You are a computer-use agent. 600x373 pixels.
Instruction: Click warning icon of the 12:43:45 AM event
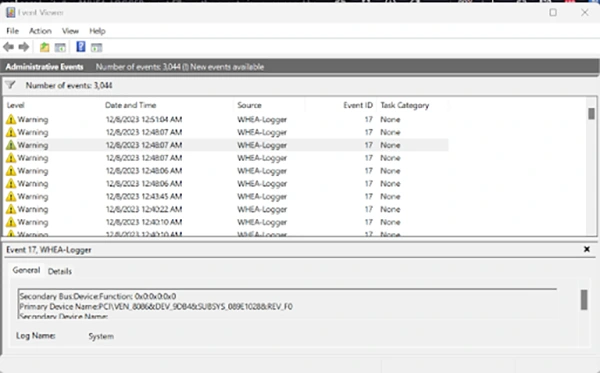point(11,196)
